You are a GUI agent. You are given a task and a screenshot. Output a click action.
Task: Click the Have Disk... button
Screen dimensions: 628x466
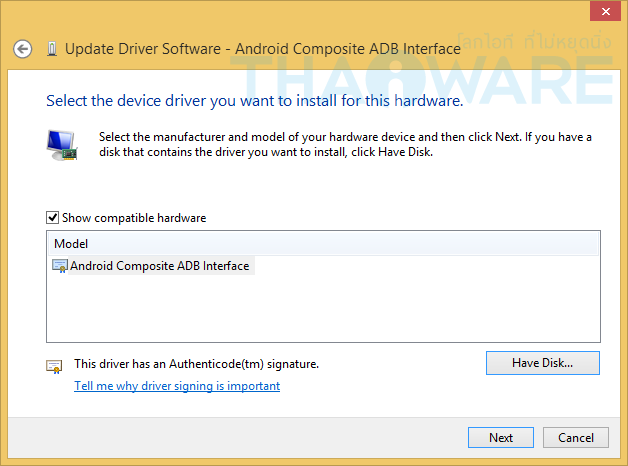(x=542, y=362)
